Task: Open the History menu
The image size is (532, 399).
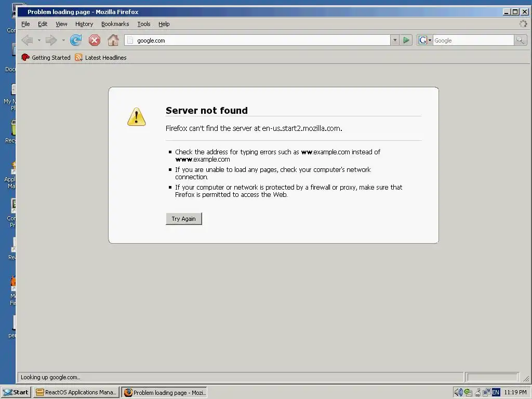Action: pos(84,24)
